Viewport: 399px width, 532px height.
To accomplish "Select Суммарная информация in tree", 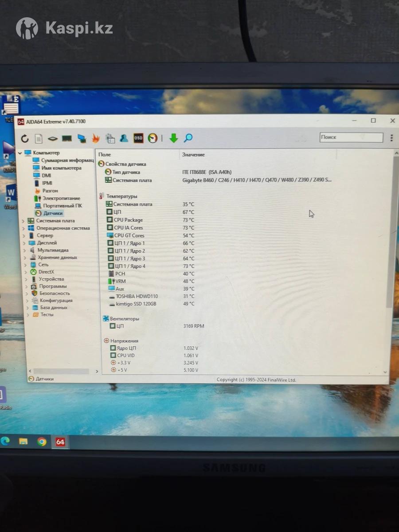I will [x=67, y=160].
